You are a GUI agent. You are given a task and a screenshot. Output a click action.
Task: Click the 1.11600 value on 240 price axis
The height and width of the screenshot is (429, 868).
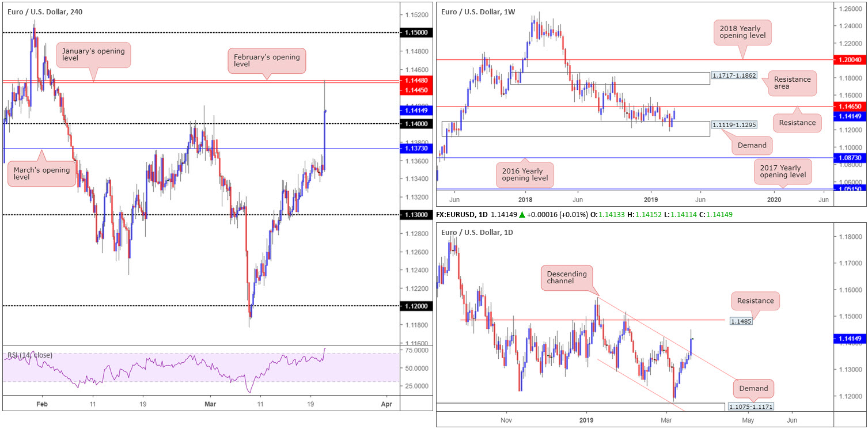pyautogui.click(x=417, y=343)
